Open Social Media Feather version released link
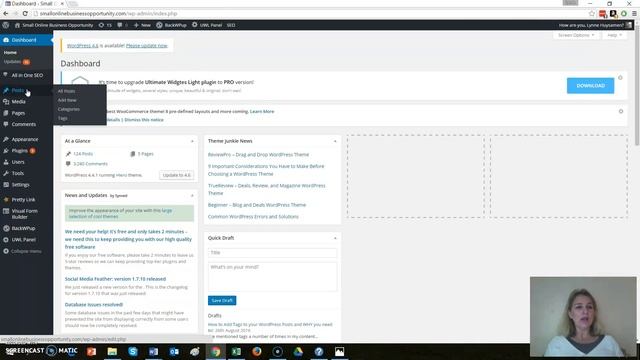640x360 pixels. click(x=115, y=279)
